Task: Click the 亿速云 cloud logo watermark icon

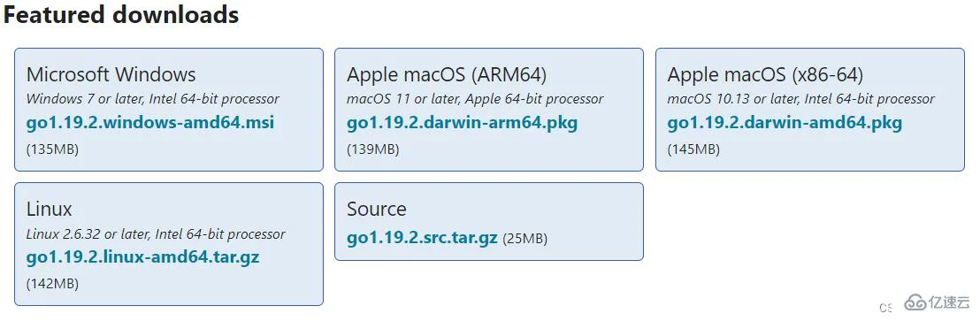Action: point(915,303)
